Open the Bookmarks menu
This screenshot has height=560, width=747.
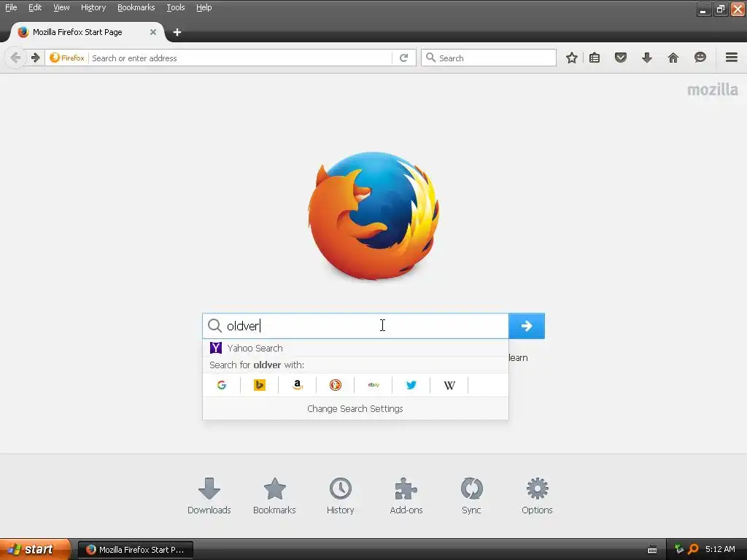(136, 7)
